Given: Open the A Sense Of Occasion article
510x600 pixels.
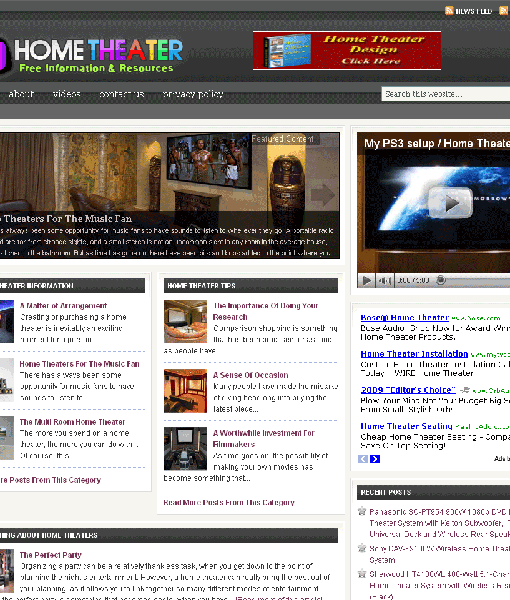Looking at the screenshot, I should tap(251, 375).
